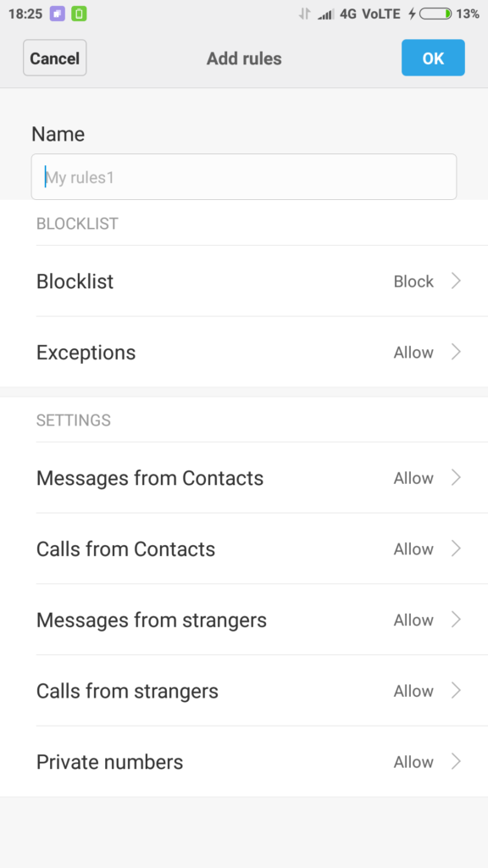Tap the purple app icon in status bar

point(58,14)
